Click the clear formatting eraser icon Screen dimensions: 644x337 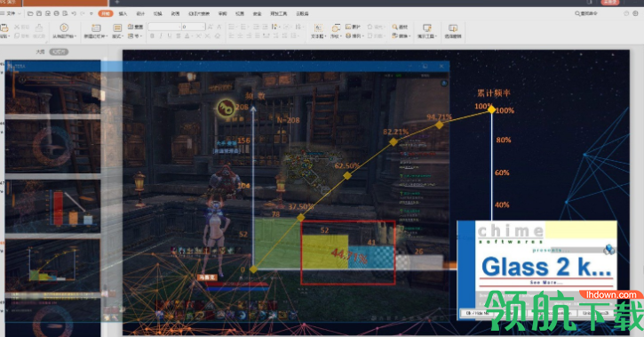[218, 36]
